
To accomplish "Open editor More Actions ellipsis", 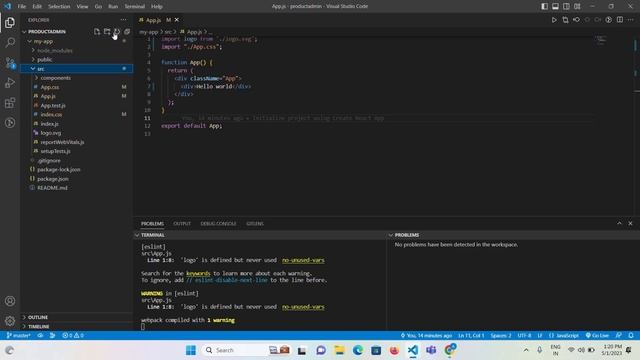I will [x=631, y=20].
